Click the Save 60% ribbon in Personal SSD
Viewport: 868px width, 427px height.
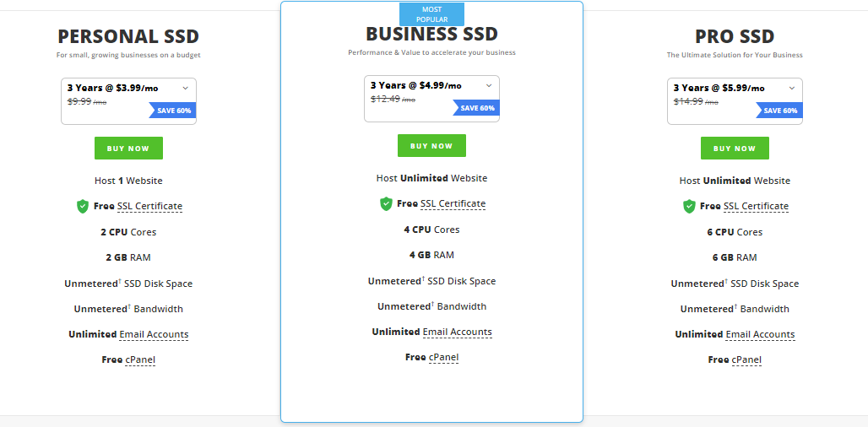pos(172,110)
